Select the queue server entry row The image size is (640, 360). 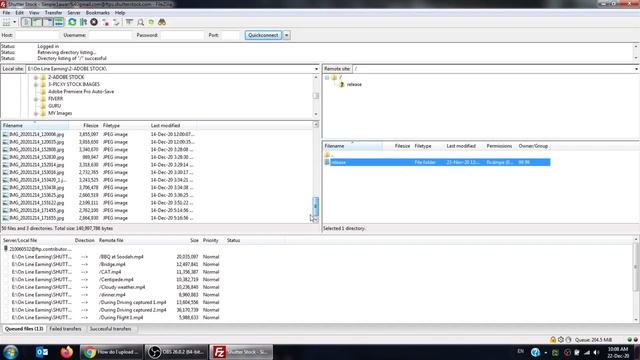(x=38, y=249)
